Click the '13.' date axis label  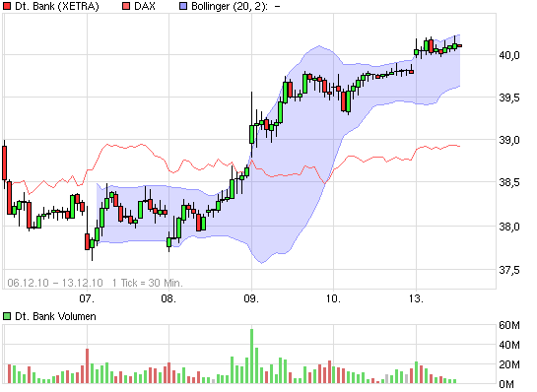click(416, 298)
